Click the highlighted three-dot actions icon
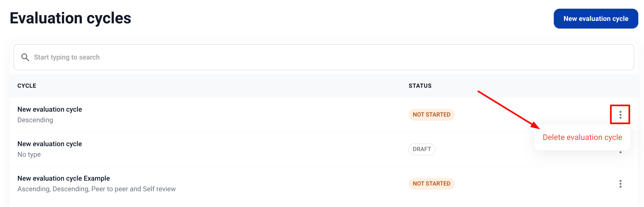This screenshot has height=207, width=644. point(620,114)
